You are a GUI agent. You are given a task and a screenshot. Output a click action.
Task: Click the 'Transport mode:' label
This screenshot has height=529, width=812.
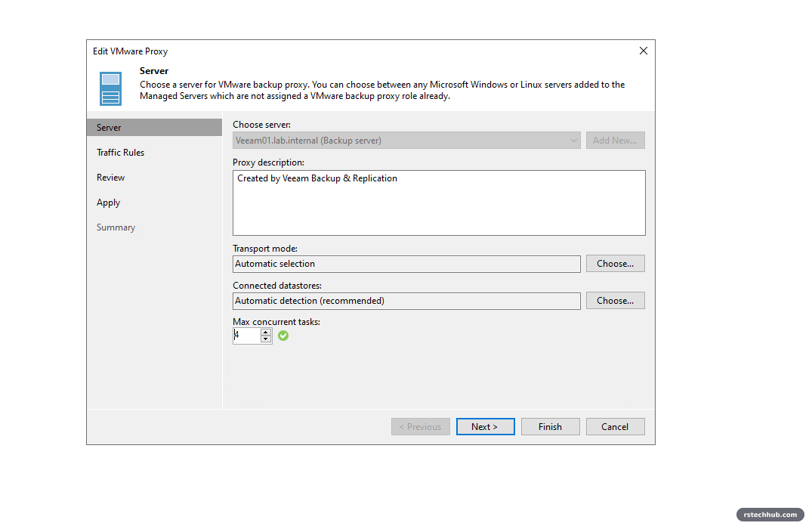point(265,249)
